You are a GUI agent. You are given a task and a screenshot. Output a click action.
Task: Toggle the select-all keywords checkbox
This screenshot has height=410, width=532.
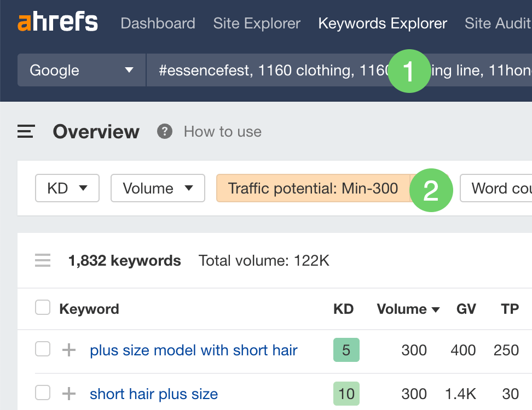(x=42, y=307)
